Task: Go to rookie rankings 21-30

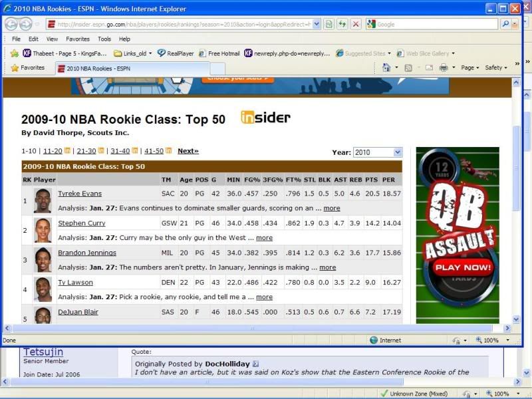Action: point(86,151)
